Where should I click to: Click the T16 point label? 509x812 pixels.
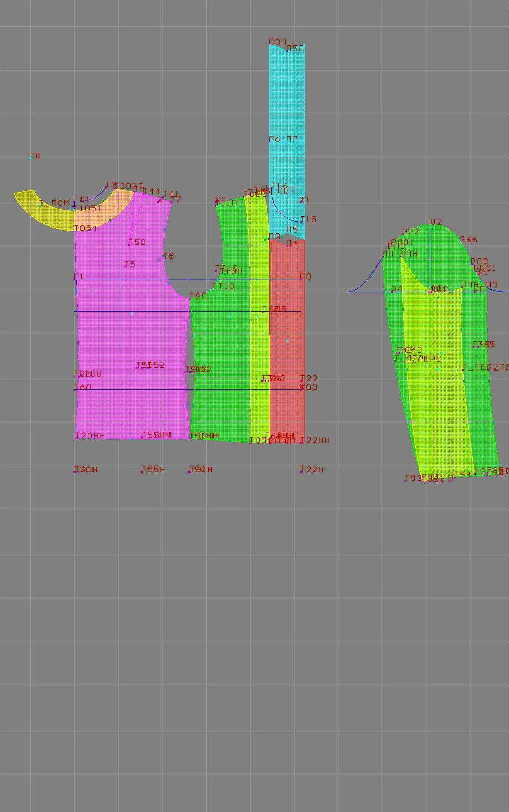coord(279,186)
